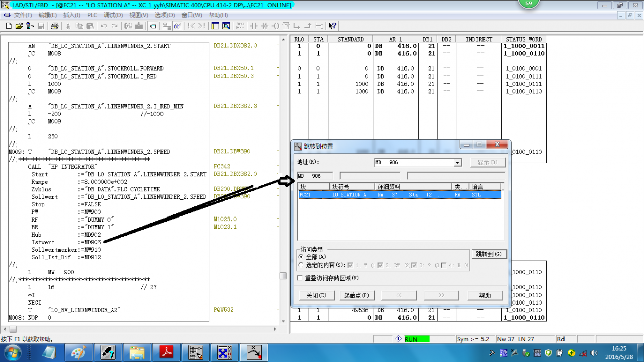Open the 视图(V) menu
The height and width of the screenshot is (362, 644).
pyautogui.click(x=139, y=15)
